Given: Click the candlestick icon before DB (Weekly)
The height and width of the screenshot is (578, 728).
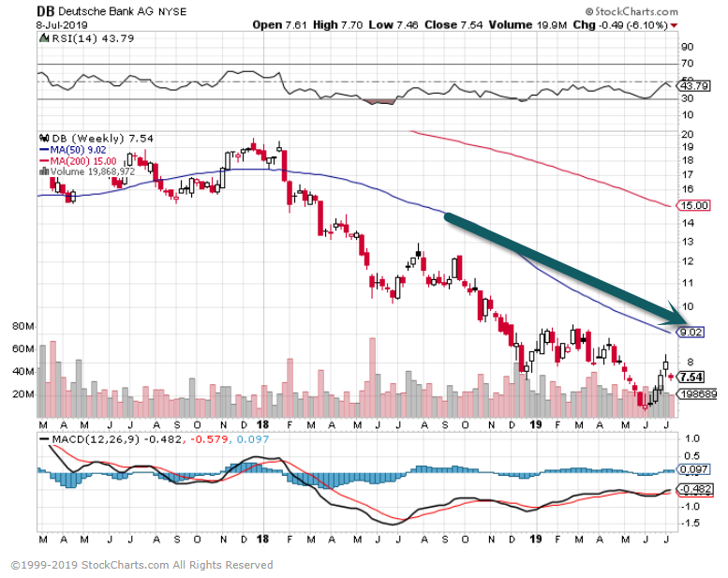Looking at the screenshot, I should click(45, 139).
